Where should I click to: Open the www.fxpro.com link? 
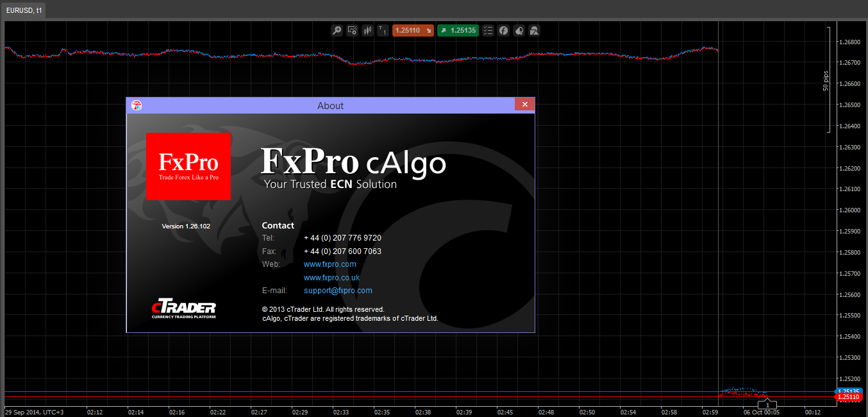(x=330, y=264)
